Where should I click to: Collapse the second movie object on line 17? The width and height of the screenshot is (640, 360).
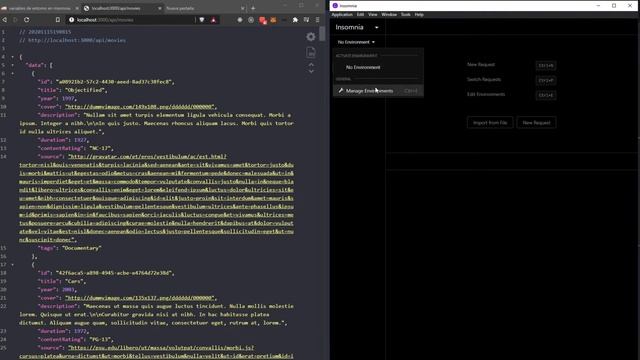[12, 264]
